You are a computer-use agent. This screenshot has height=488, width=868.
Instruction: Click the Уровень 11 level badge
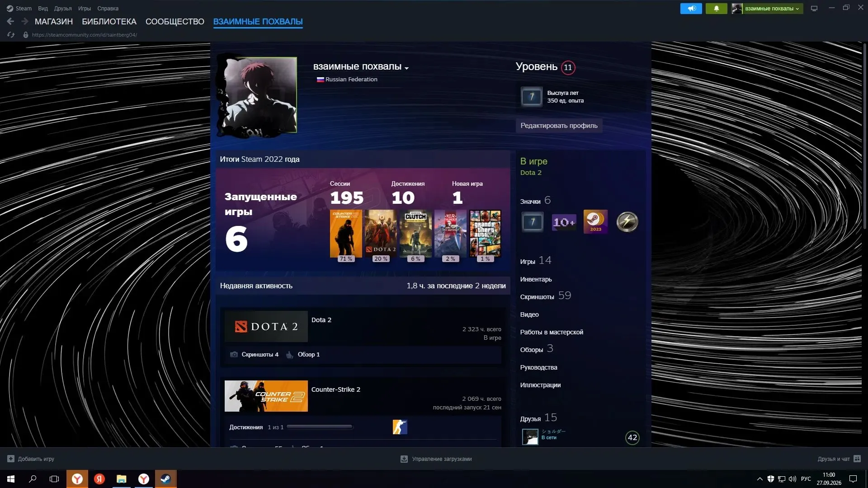tap(568, 67)
